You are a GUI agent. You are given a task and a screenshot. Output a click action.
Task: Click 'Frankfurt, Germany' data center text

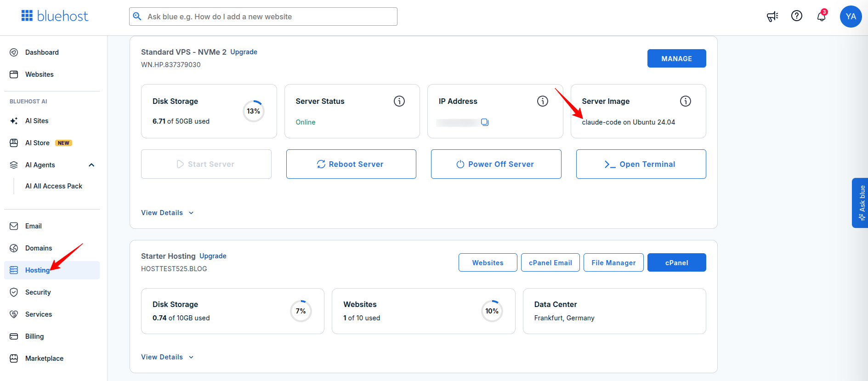point(564,318)
